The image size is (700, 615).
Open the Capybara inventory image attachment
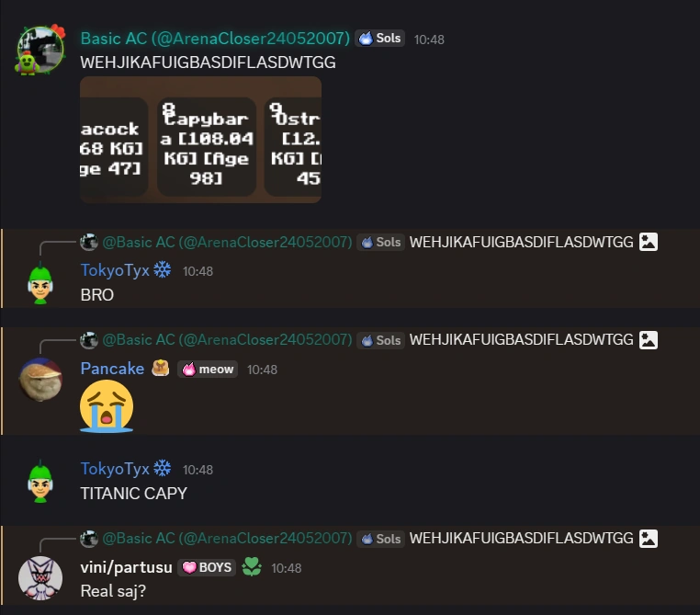(200, 140)
